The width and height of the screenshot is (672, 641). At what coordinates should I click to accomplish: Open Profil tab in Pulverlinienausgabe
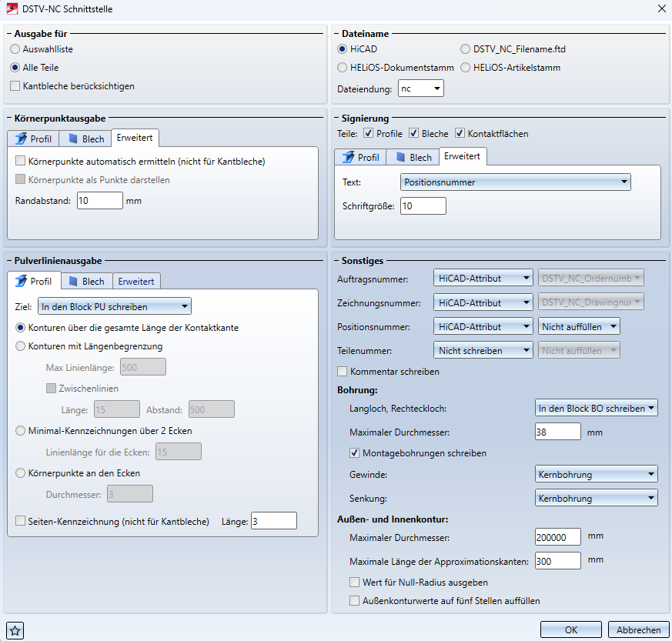pyautogui.click(x=34, y=281)
